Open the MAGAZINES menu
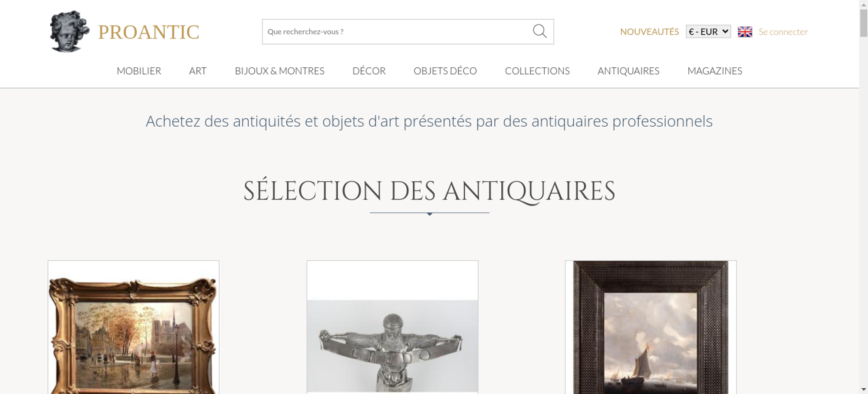 click(x=715, y=71)
